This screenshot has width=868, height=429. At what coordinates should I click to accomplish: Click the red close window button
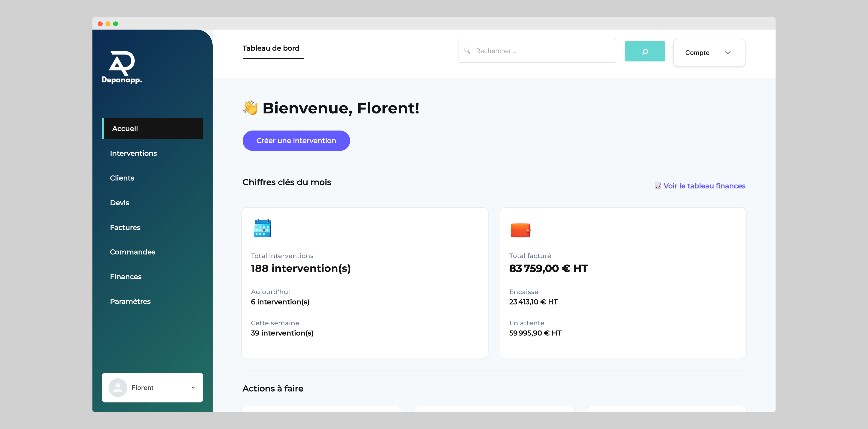point(100,24)
